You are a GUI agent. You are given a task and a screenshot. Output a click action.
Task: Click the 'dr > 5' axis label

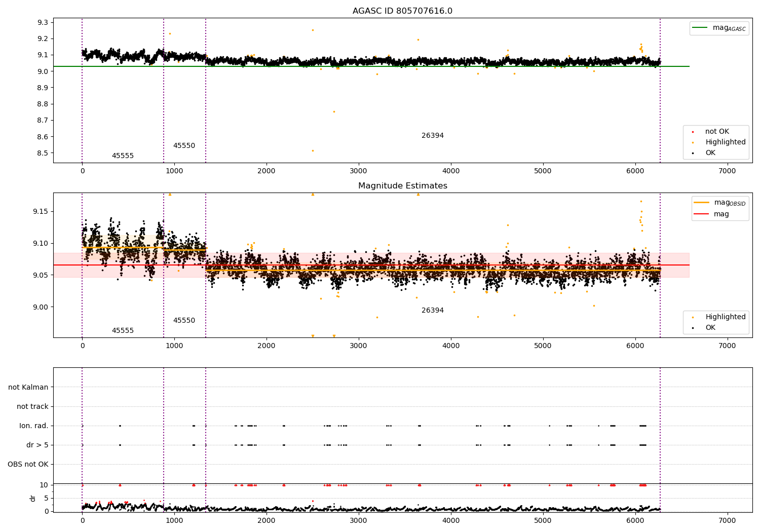coord(37,445)
